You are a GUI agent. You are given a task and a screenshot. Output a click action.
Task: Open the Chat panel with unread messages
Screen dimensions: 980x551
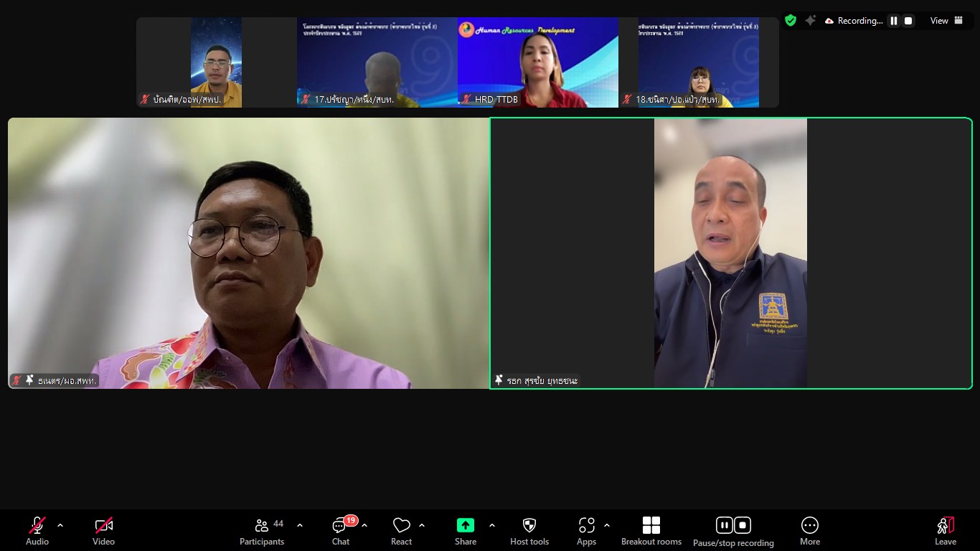341,532
